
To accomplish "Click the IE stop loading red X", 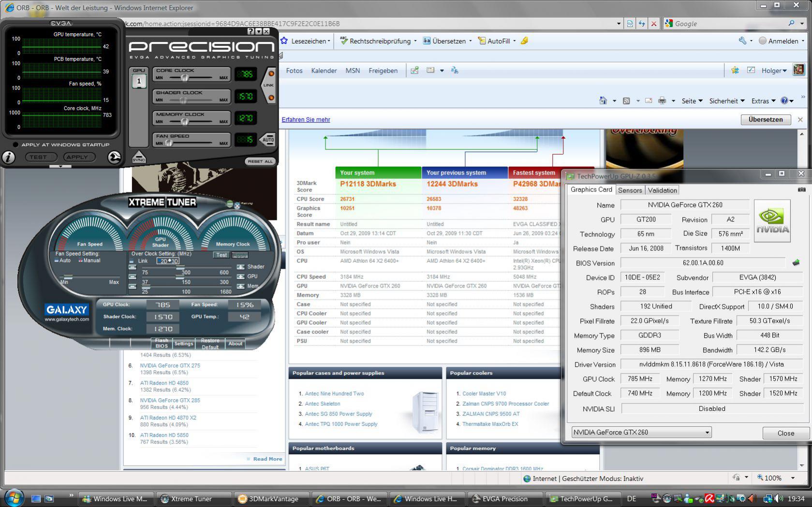I will 654,23.
